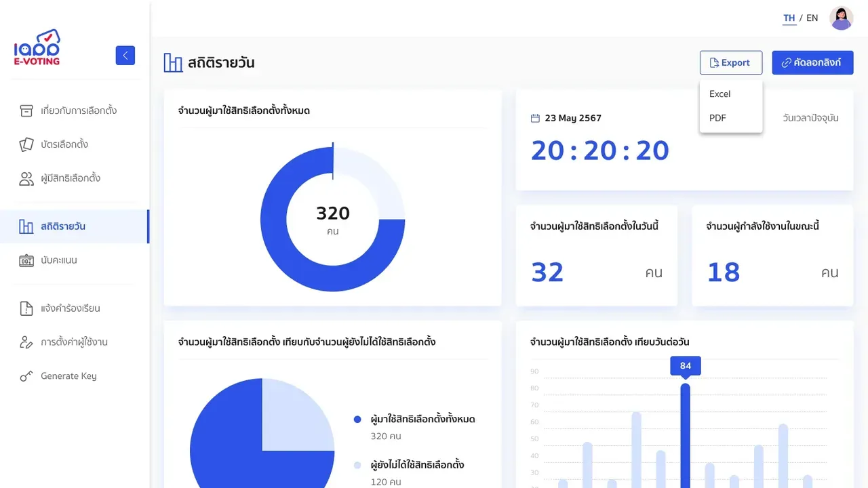Image resolution: width=868 pixels, height=488 pixels.
Task: Click the dark blue legend dot for ผู้มาใช้สิทธิเลือกตั้งทั้งหมด
Action: point(358,420)
